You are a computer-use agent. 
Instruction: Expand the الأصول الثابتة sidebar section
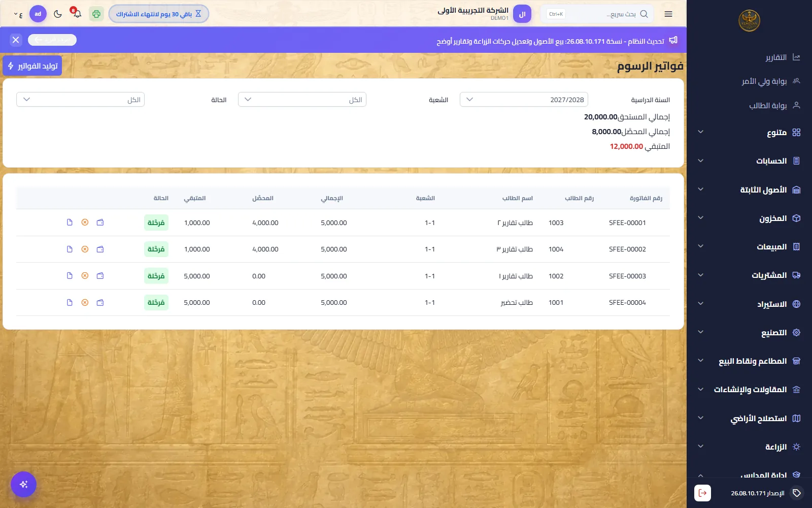[749, 189]
